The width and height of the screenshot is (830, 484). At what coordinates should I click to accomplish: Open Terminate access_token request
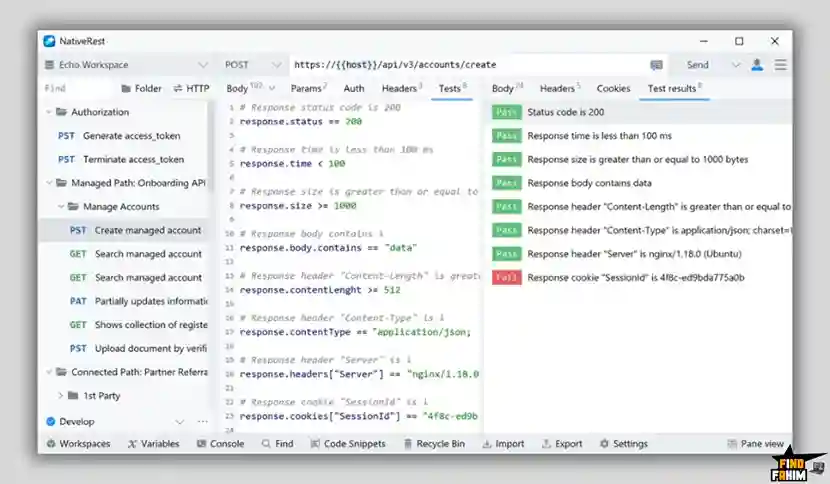pyautogui.click(x=133, y=159)
